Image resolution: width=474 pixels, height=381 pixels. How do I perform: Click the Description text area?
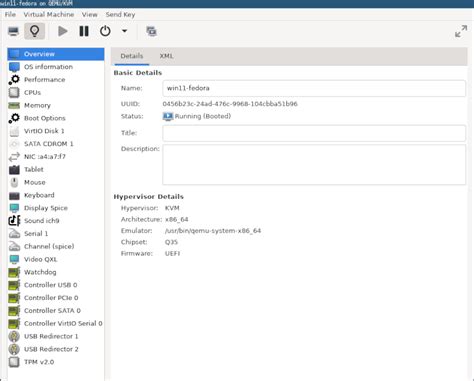click(314, 164)
